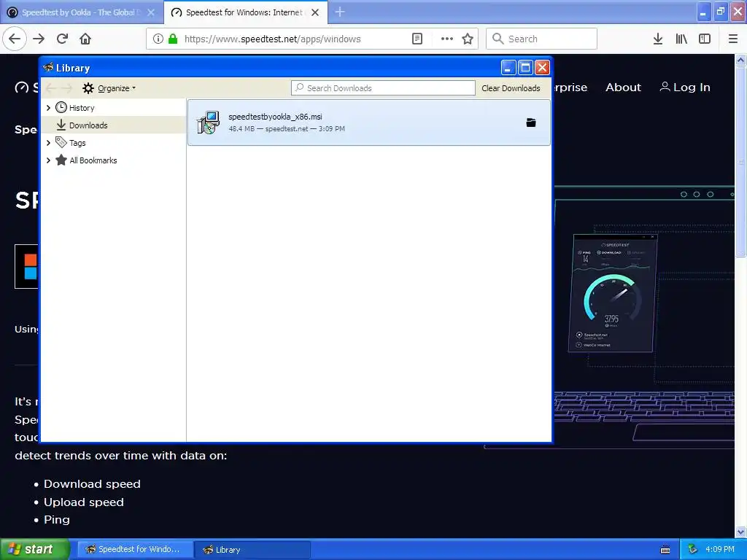Image resolution: width=747 pixels, height=560 pixels.
Task: Click Library forward arrow
Action: (x=66, y=88)
